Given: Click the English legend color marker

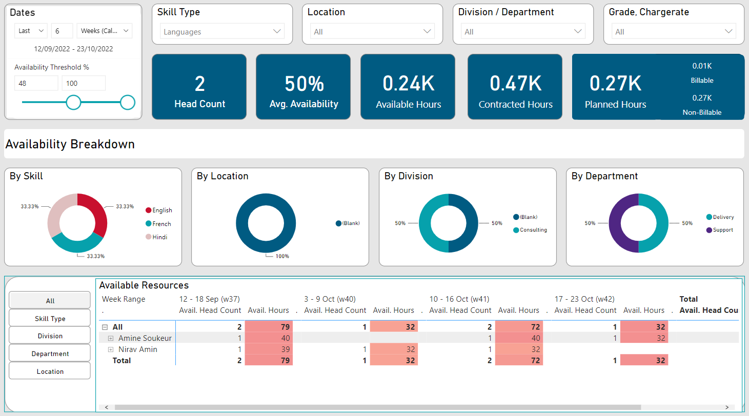Looking at the screenshot, I should click(x=149, y=210).
